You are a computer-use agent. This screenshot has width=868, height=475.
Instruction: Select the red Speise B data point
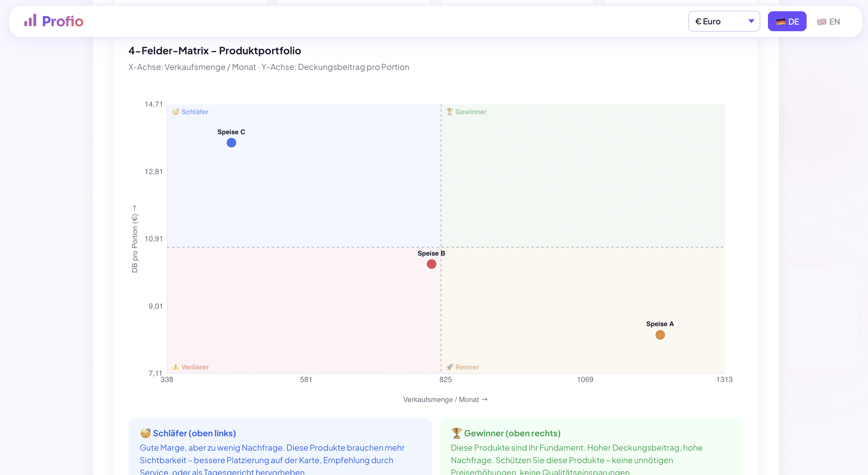click(x=431, y=264)
